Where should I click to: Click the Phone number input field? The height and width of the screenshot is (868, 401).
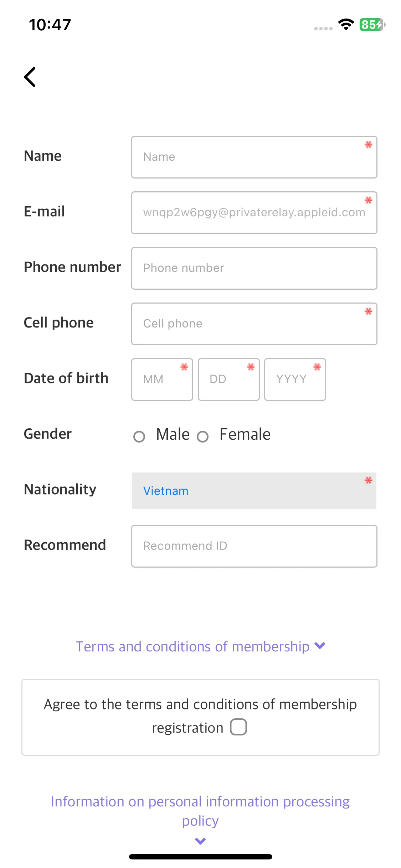pos(254,268)
